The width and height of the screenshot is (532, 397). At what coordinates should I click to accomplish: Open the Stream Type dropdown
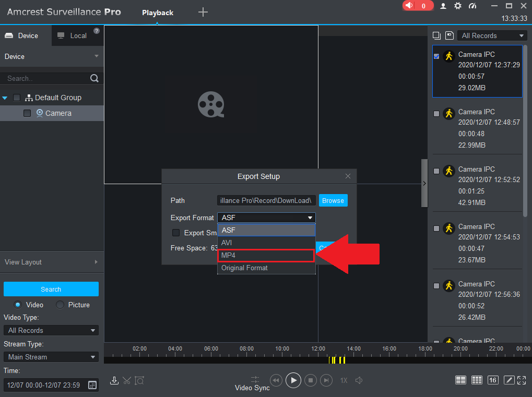click(x=51, y=357)
